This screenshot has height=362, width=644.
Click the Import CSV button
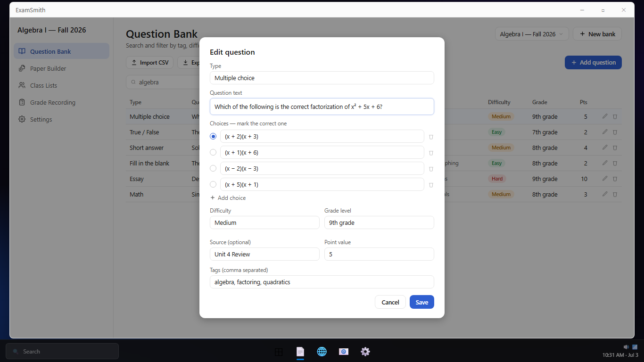coord(150,62)
